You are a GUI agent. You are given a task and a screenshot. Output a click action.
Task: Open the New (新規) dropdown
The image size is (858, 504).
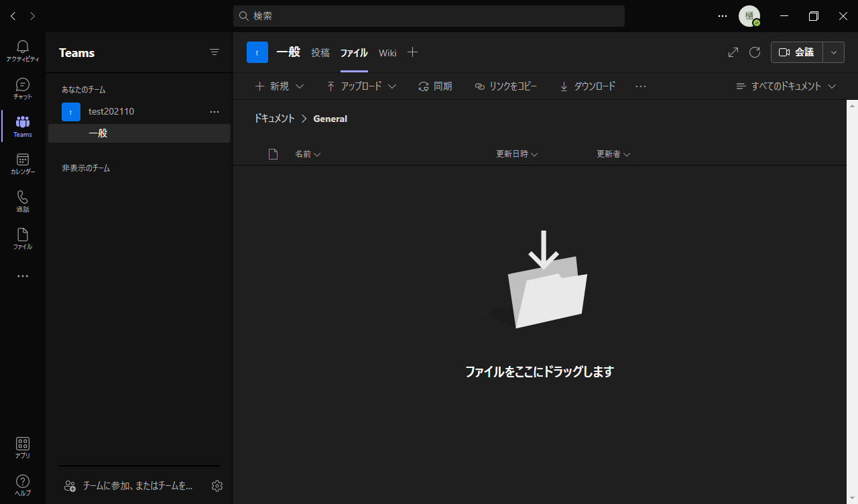pyautogui.click(x=280, y=86)
